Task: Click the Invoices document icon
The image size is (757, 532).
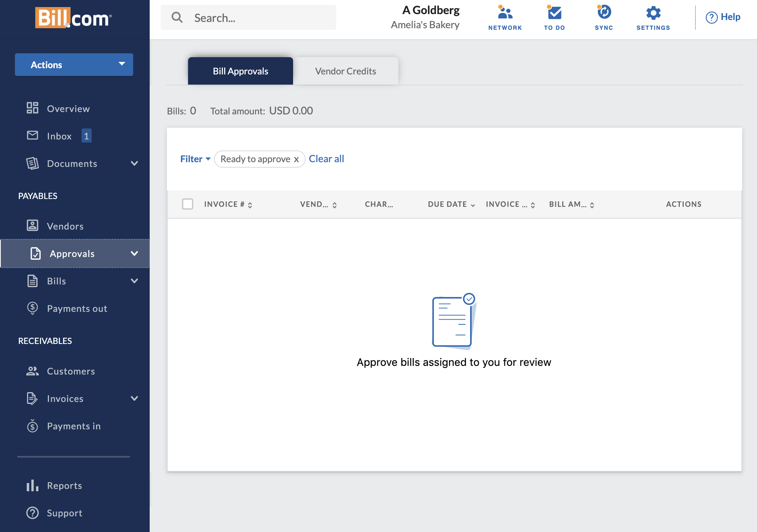Action: click(x=32, y=398)
